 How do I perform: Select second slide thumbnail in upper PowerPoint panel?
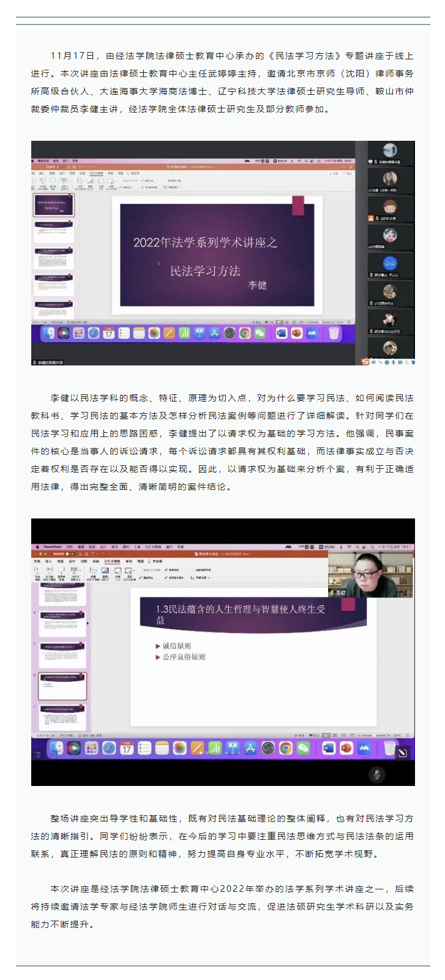tap(54, 231)
